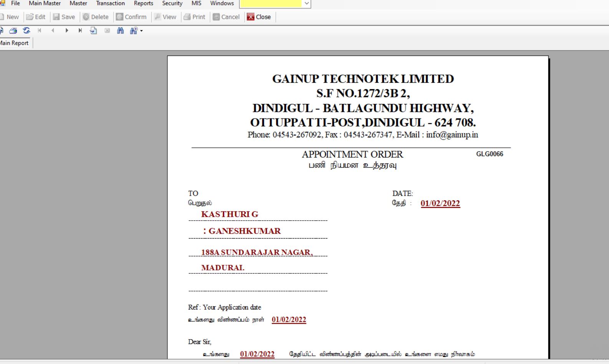Open the MIS menu

point(196,3)
